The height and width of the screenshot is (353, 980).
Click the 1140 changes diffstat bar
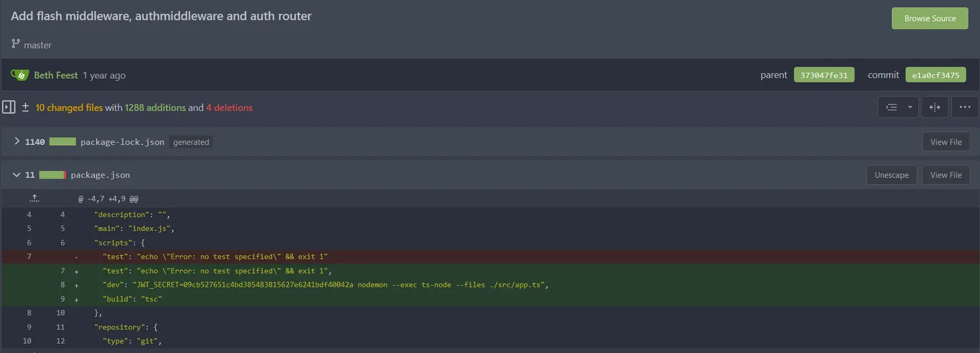pos(62,141)
